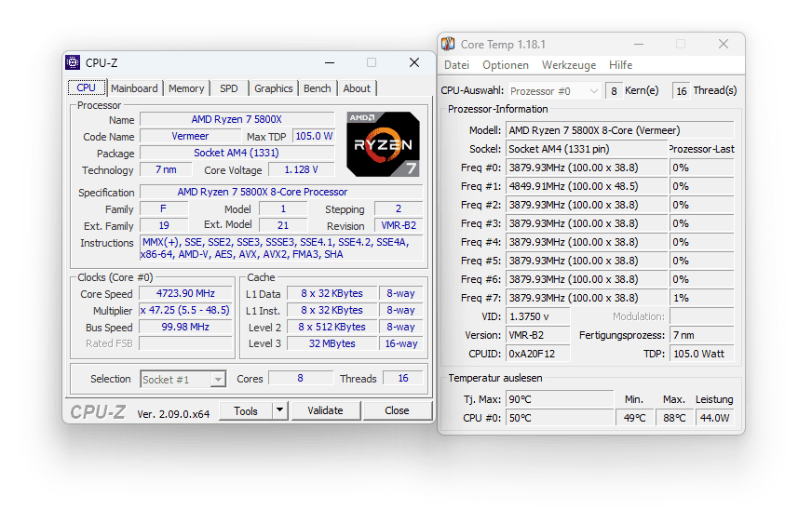The width and height of the screenshot is (812, 510).
Task: Click the CPU-Z app icon in title bar
Action: click(x=73, y=62)
